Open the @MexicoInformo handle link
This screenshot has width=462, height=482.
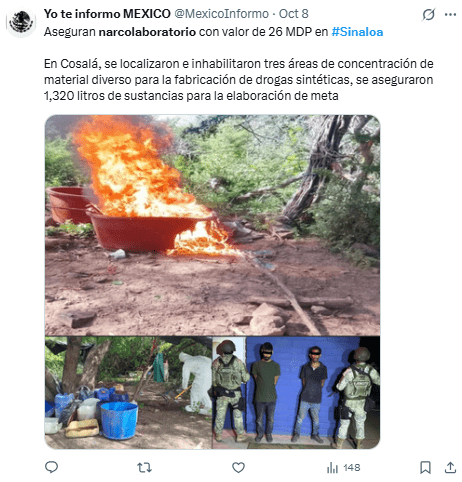click(x=221, y=14)
